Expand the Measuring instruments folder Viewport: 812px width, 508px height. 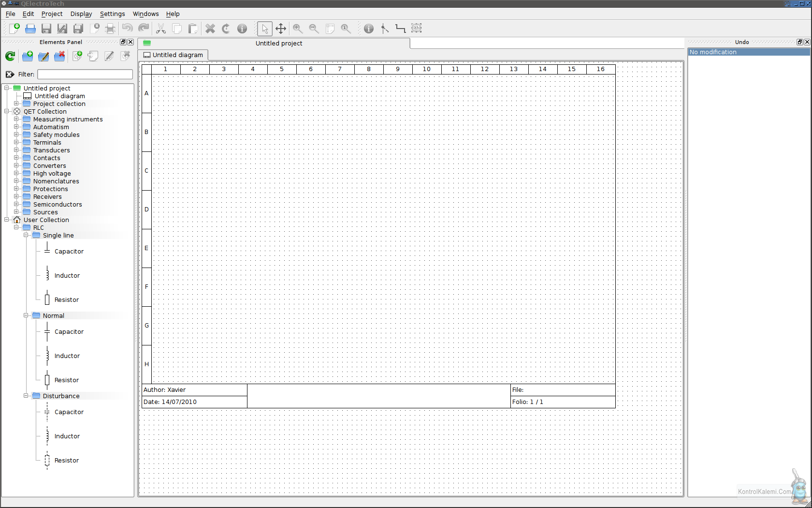point(16,119)
